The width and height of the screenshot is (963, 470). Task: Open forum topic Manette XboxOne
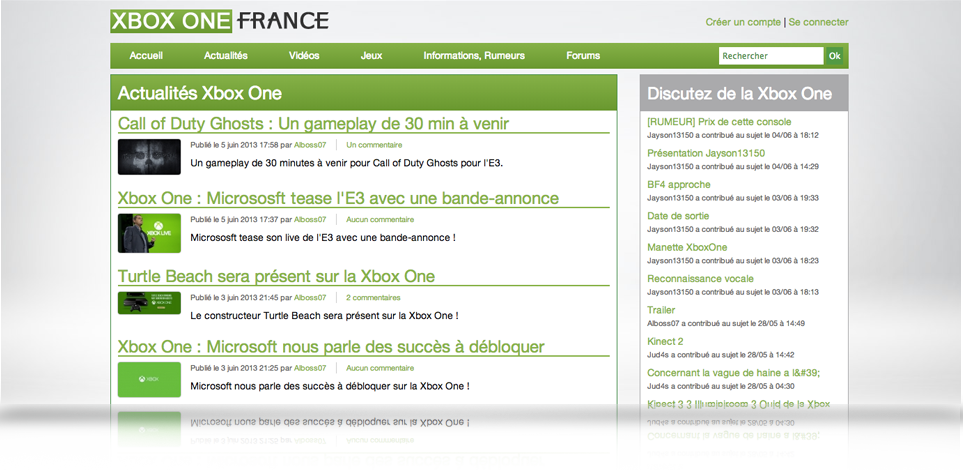(687, 247)
